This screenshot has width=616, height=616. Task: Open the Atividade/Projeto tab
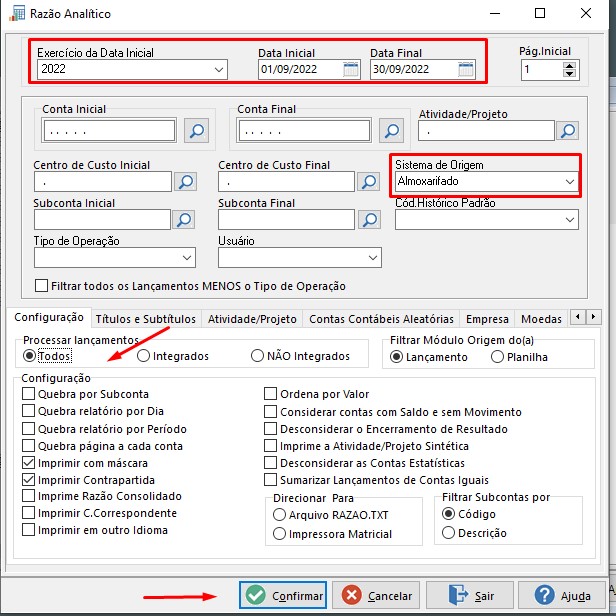252,319
